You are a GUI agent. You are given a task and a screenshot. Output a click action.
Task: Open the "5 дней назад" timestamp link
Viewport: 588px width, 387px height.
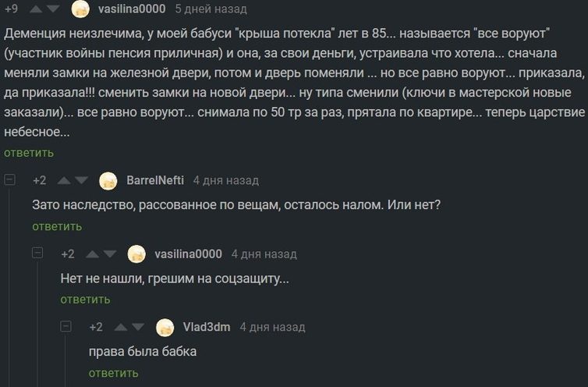point(211,9)
